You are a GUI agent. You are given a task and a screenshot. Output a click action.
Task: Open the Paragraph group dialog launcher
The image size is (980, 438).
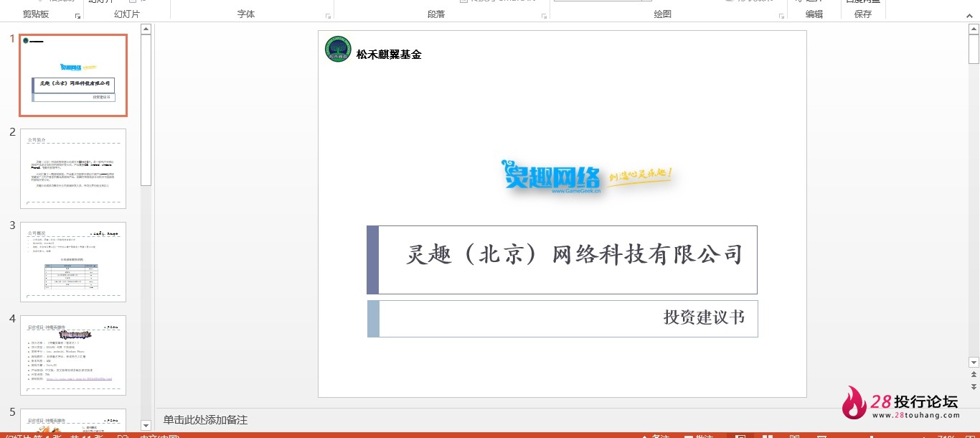[x=545, y=15]
